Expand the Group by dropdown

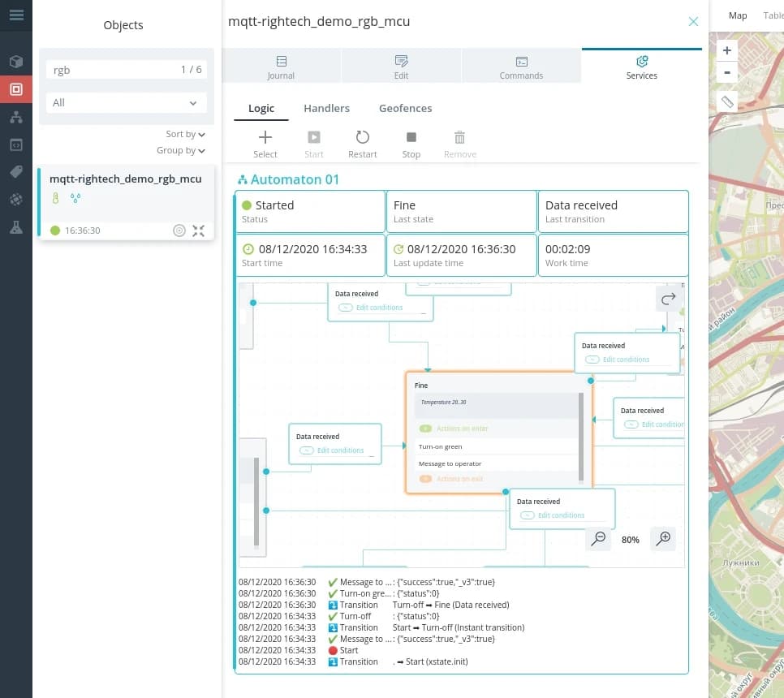[181, 150]
